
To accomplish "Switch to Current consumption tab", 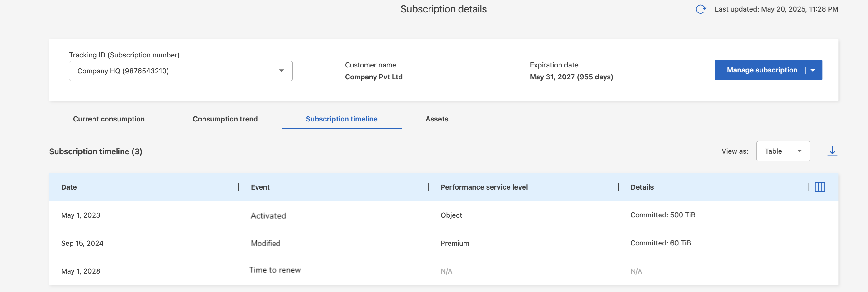I will coord(109,119).
